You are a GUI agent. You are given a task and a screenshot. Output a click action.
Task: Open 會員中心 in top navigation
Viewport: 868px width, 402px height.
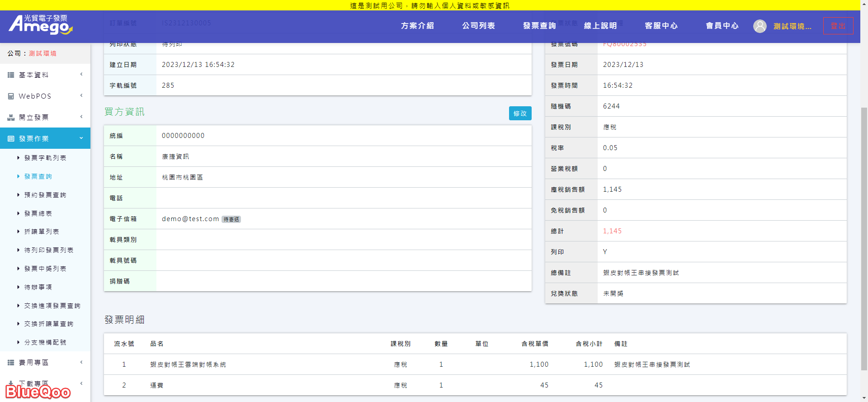pos(722,26)
